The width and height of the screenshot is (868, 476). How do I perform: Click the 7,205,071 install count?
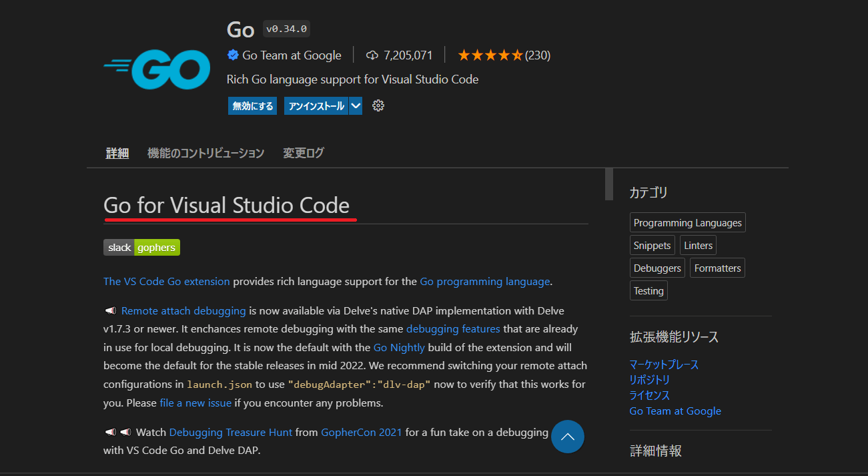408,55
